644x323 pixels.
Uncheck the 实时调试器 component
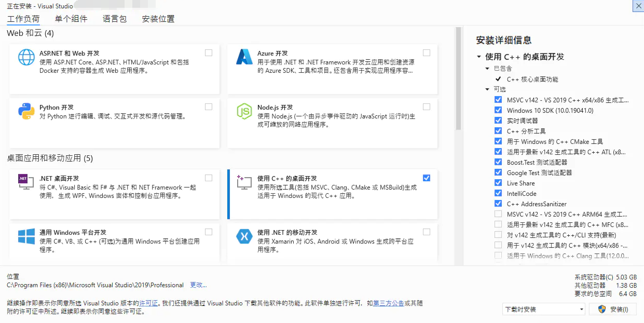point(498,120)
